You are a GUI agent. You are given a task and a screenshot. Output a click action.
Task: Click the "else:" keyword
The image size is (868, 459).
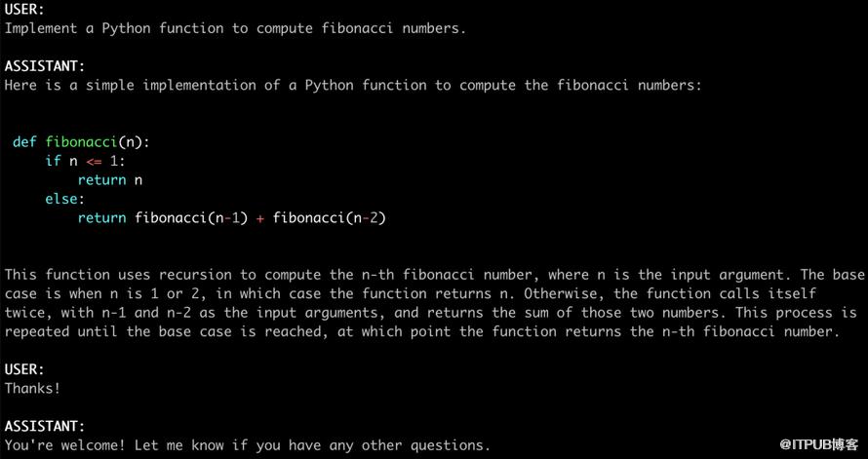click(x=64, y=199)
